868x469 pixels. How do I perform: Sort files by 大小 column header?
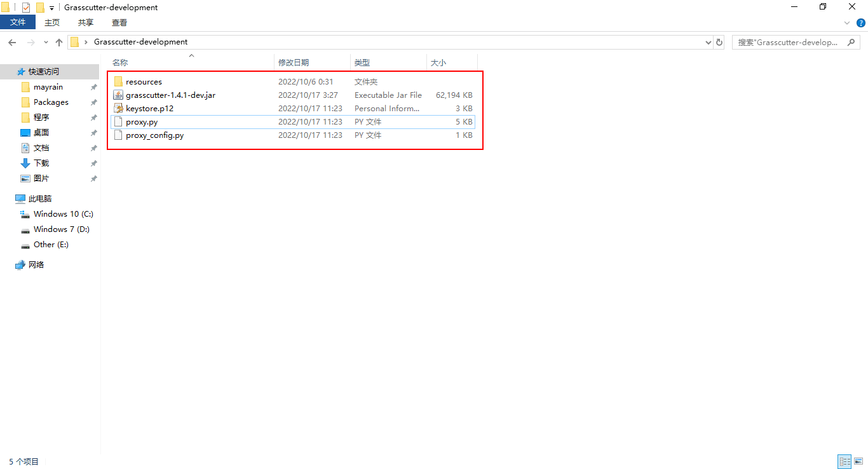click(x=438, y=62)
